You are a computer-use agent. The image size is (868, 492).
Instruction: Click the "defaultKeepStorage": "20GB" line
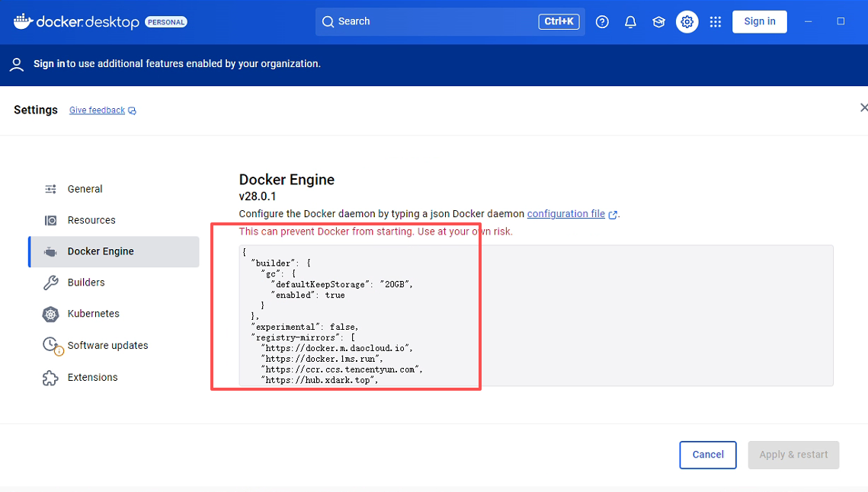click(341, 285)
